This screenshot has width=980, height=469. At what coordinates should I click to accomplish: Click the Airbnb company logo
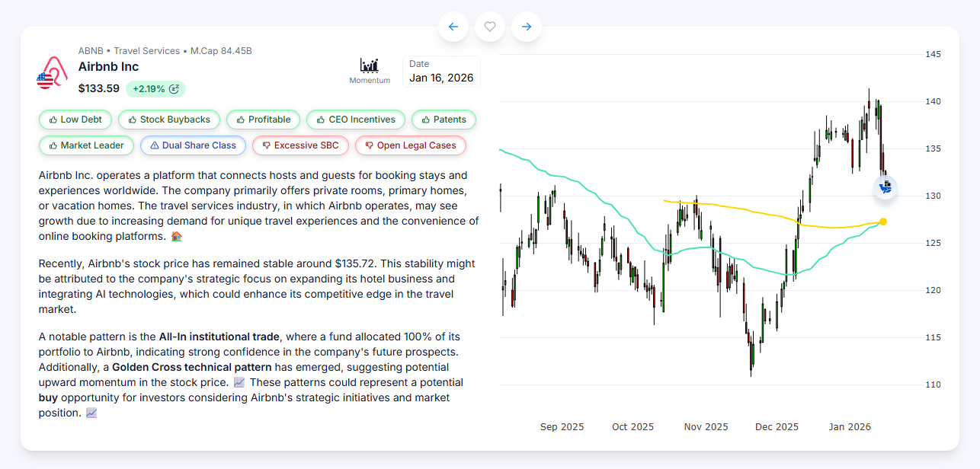pyautogui.click(x=52, y=73)
